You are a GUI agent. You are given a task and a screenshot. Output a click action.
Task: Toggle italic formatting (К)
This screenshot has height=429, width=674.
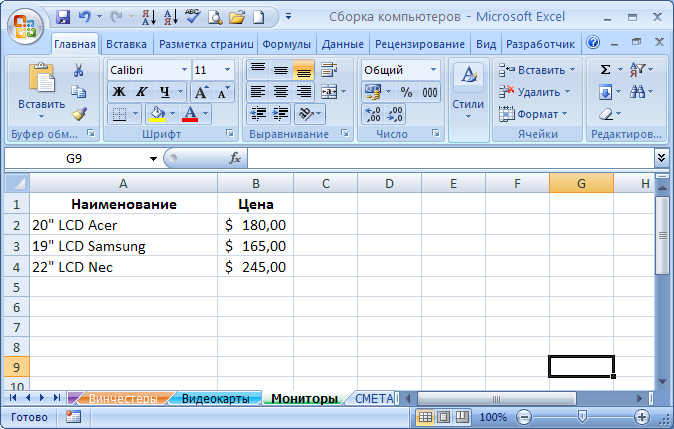coord(141,92)
